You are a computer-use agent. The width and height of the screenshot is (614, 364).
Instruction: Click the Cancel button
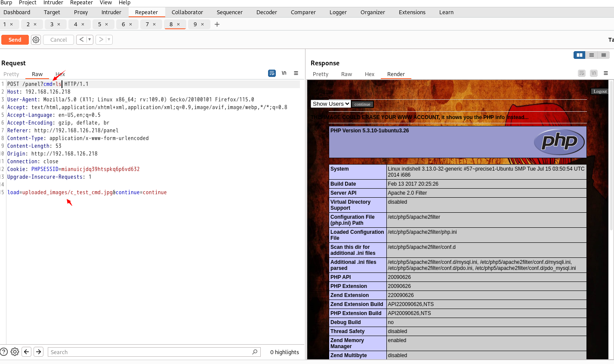click(x=59, y=40)
